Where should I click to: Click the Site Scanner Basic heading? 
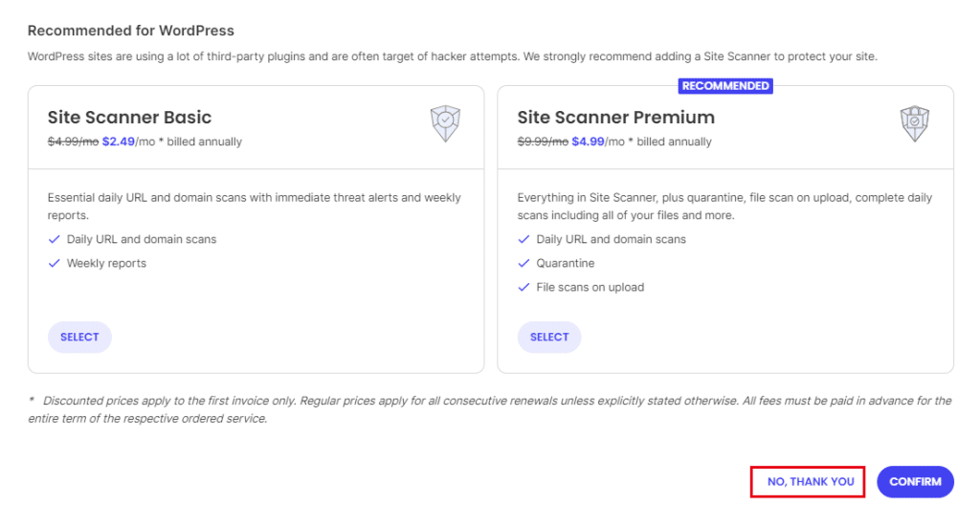[x=129, y=117]
